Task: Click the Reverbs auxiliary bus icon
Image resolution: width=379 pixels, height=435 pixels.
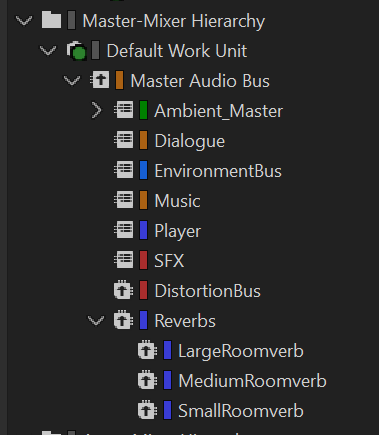Action: (x=124, y=320)
